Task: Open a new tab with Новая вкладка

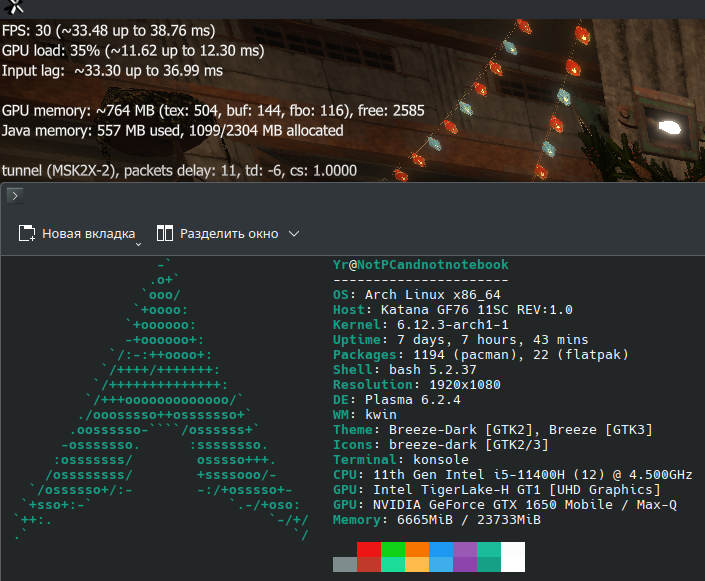Action: (x=77, y=233)
